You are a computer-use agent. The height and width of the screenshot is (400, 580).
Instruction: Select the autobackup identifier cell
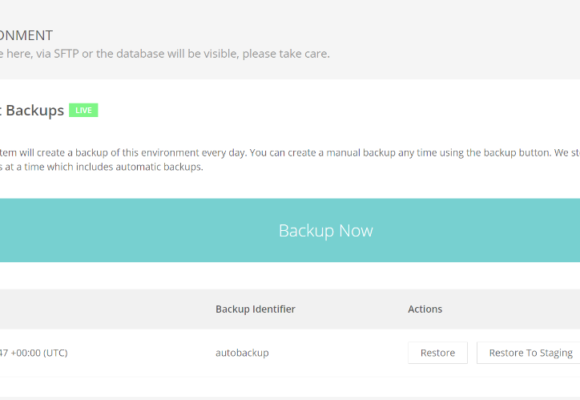[242, 353]
